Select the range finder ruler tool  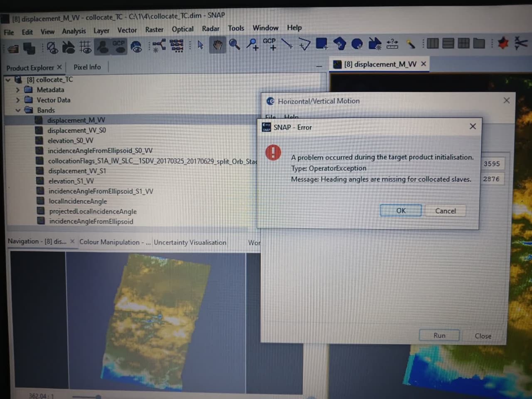(392, 43)
